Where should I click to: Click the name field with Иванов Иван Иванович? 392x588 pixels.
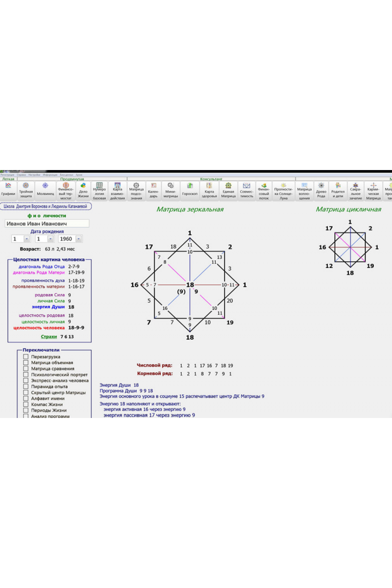click(x=47, y=223)
